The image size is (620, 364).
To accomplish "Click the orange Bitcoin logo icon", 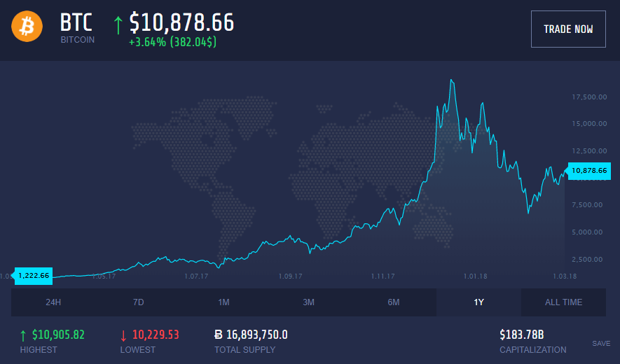I will [27, 26].
